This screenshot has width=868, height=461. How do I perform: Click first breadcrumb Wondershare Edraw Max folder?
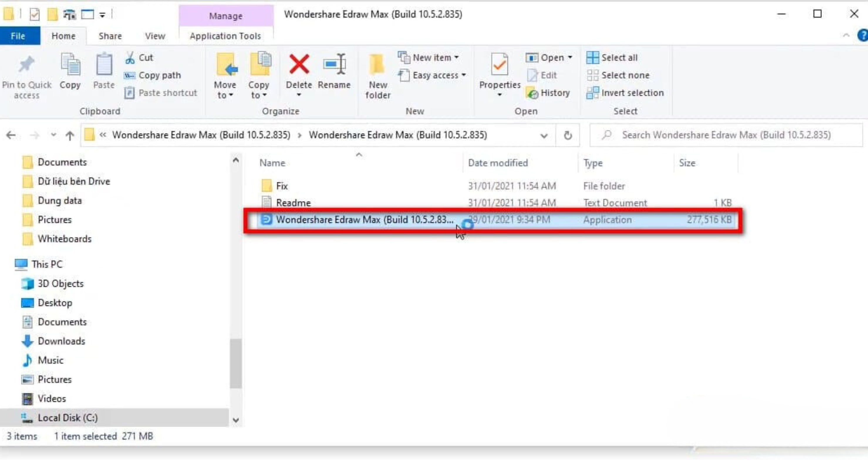pyautogui.click(x=201, y=135)
